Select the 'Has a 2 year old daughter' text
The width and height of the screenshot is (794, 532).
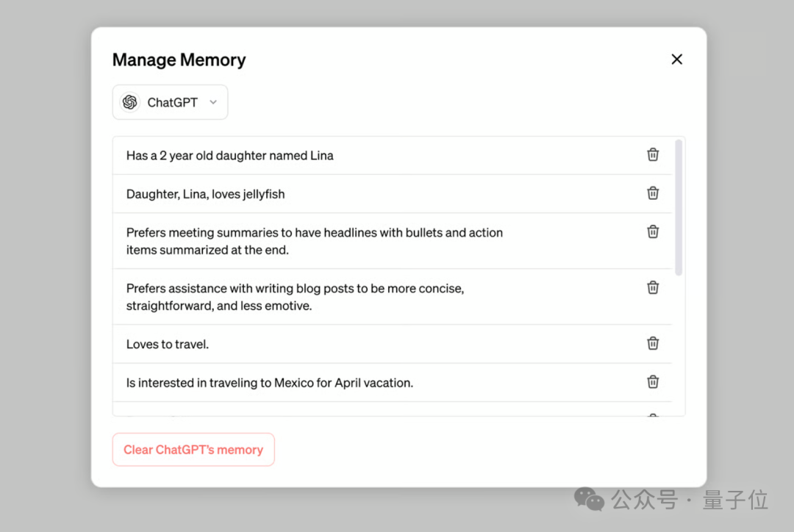[229, 156]
